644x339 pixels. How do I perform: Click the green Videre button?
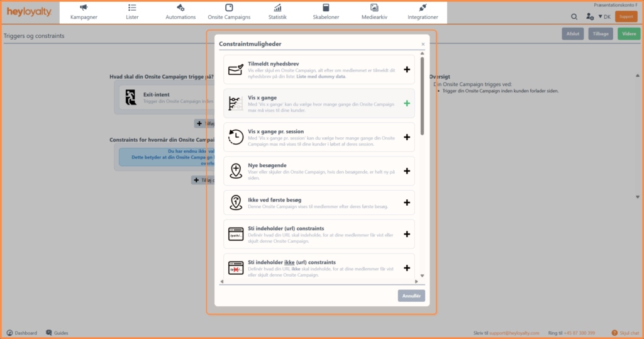point(629,34)
